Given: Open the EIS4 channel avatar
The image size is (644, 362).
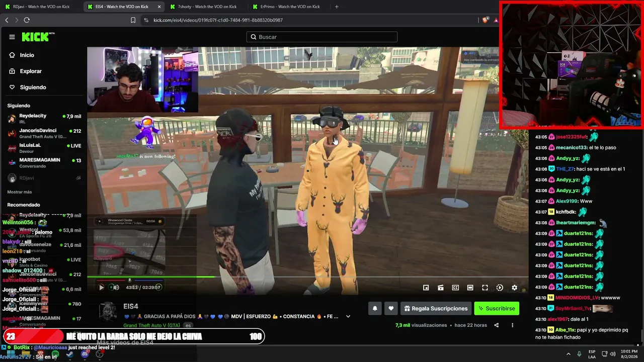Looking at the screenshot, I should coord(108,312).
